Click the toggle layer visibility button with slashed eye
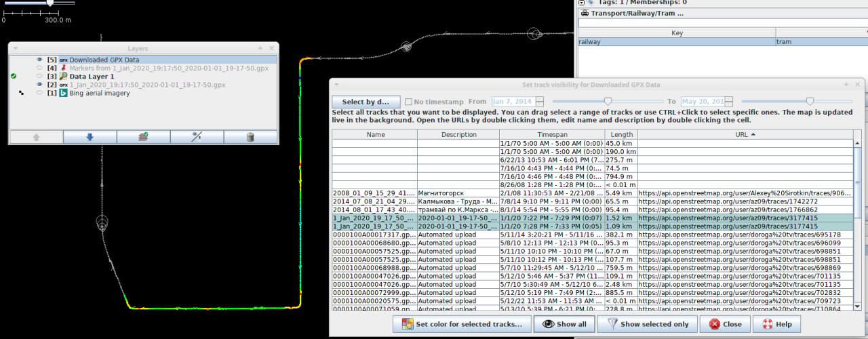Viewport: 868px width, 339px height. click(197, 137)
